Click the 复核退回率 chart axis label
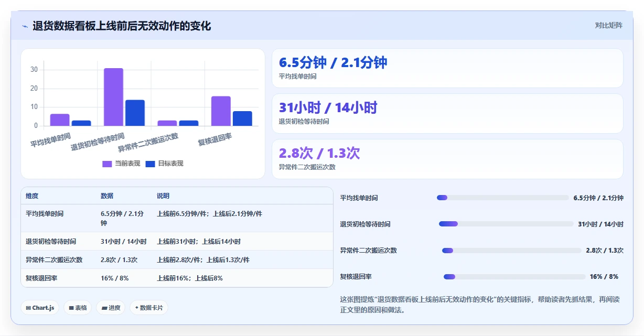The width and height of the screenshot is (644, 336). [215, 139]
